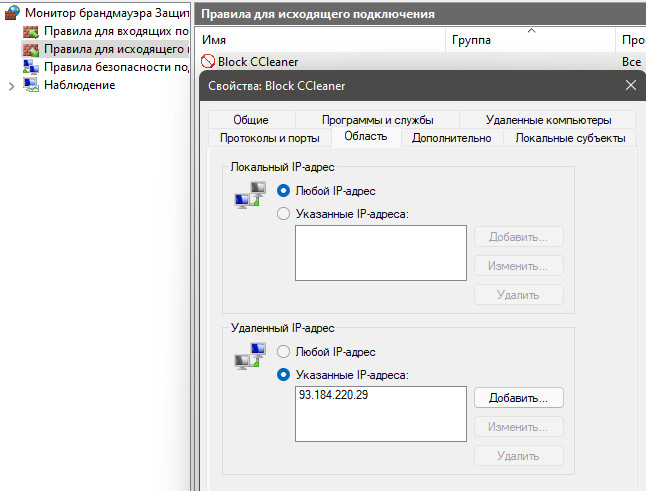
Task: Open the Дополнительно tab
Action: pyautogui.click(x=452, y=138)
